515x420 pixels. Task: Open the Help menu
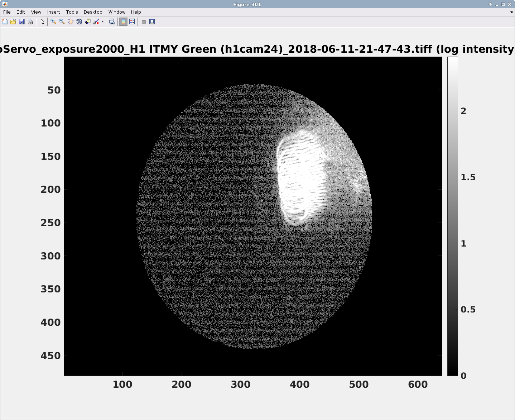click(x=136, y=12)
